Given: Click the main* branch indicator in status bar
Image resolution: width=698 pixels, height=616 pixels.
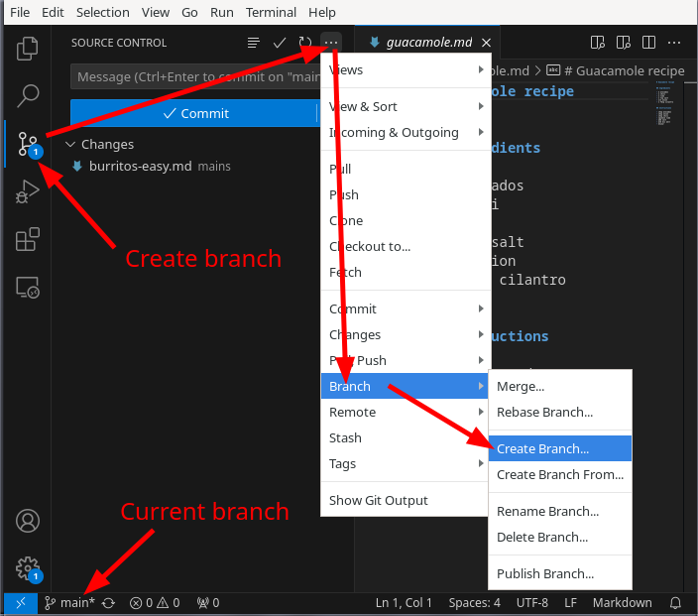Looking at the screenshot, I should tap(69, 603).
